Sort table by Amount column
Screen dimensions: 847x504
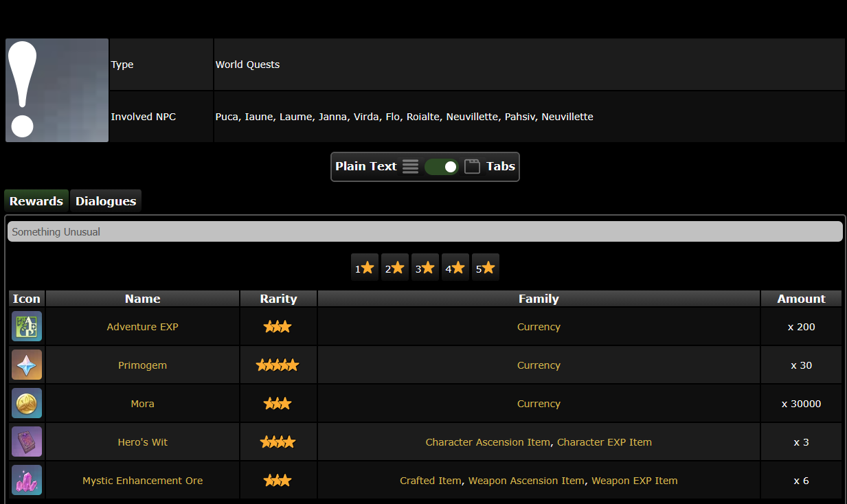pyautogui.click(x=801, y=299)
